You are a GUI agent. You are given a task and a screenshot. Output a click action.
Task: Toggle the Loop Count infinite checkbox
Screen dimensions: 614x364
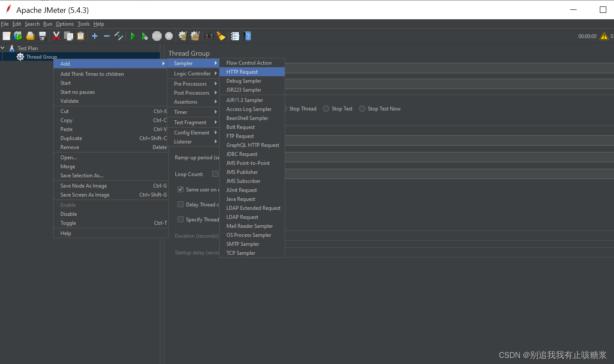215,174
